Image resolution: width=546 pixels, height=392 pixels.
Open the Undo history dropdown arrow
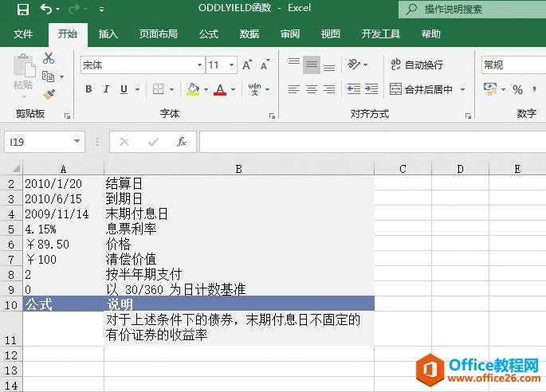pos(58,10)
